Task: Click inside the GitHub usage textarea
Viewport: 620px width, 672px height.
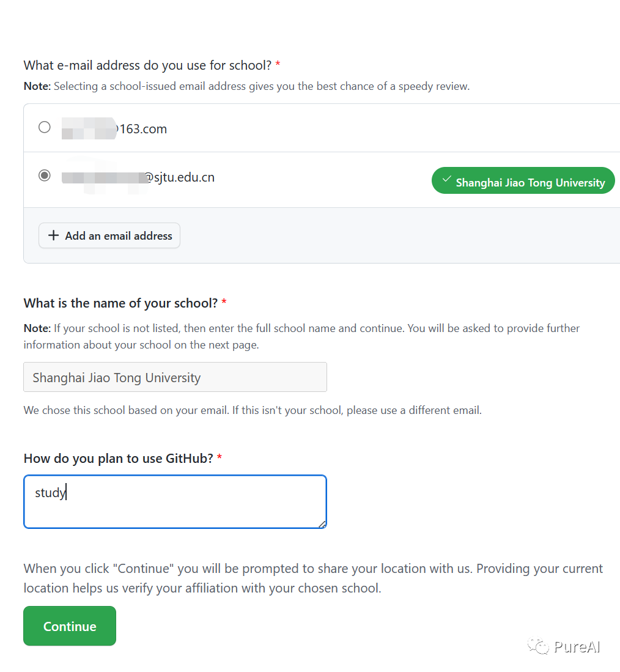Action: [x=175, y=500]
